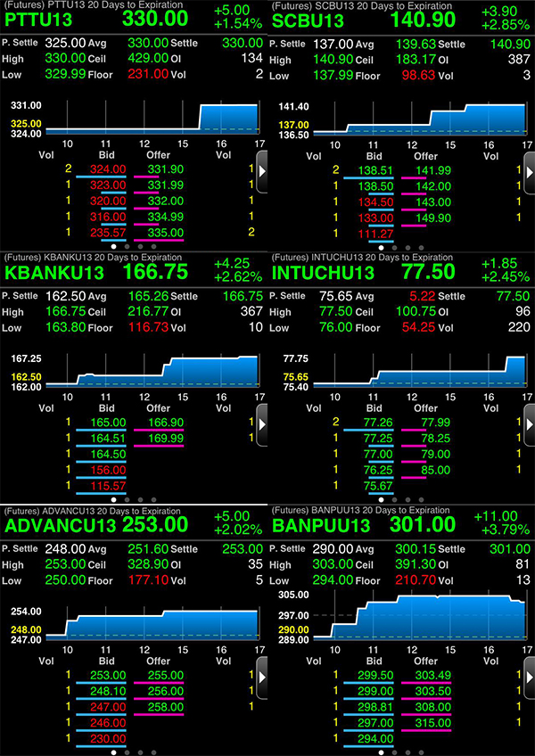The height and width of the screenshot is (756, 535).
Task: Select KBANKU13 average value 165.26
Action: tap(148, 296)
